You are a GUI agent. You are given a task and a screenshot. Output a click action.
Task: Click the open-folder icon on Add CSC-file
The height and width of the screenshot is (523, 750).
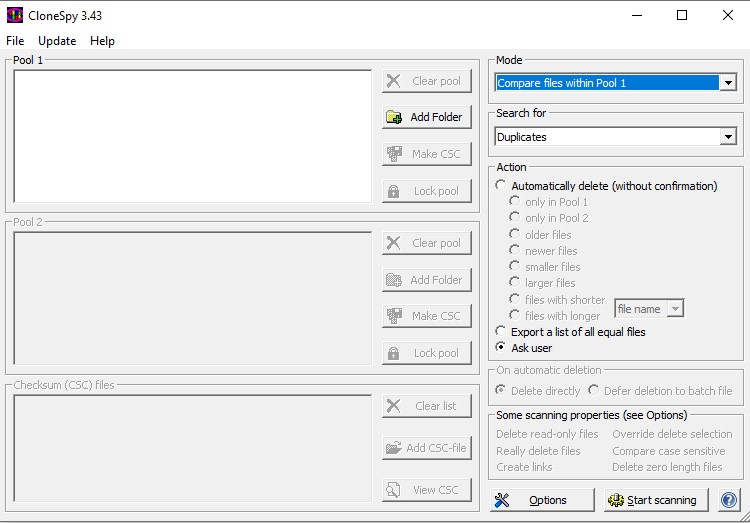pos(394,448)
